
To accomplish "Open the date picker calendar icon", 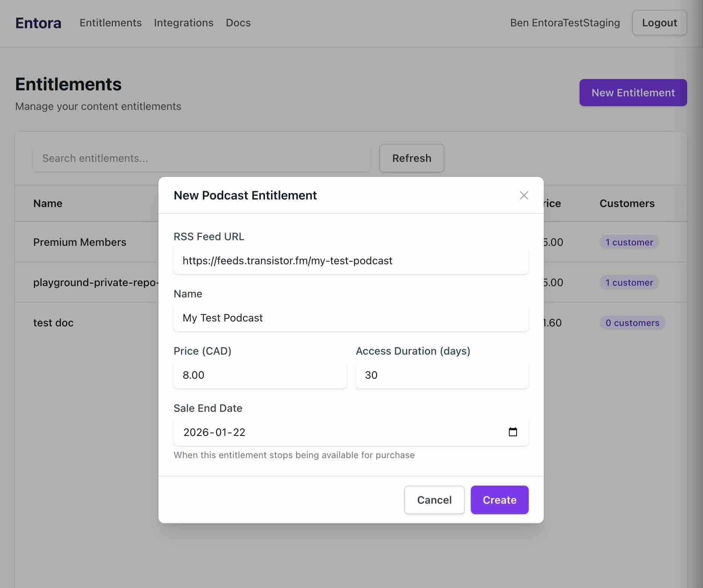I will (514, 432).
